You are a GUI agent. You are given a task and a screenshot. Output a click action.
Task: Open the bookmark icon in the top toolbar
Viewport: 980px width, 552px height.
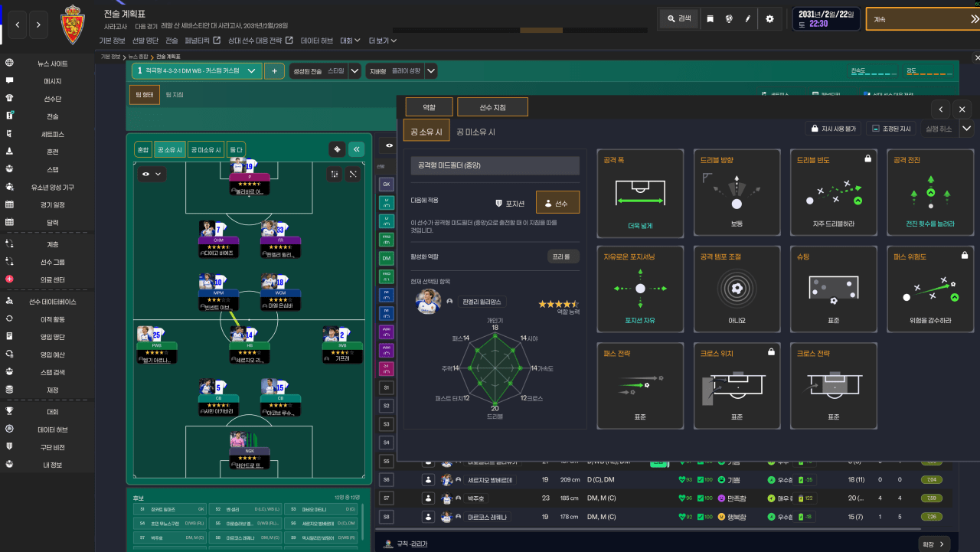click(x=710, y=19)
